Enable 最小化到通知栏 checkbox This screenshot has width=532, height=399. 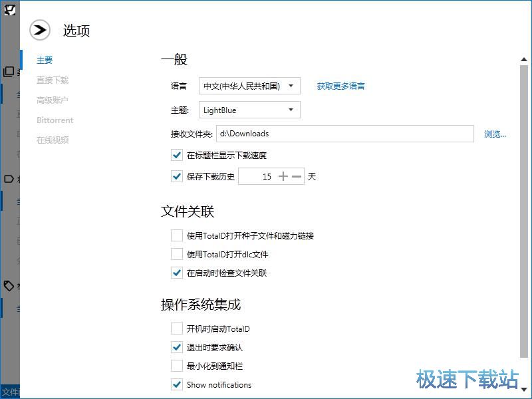[177, 366]
